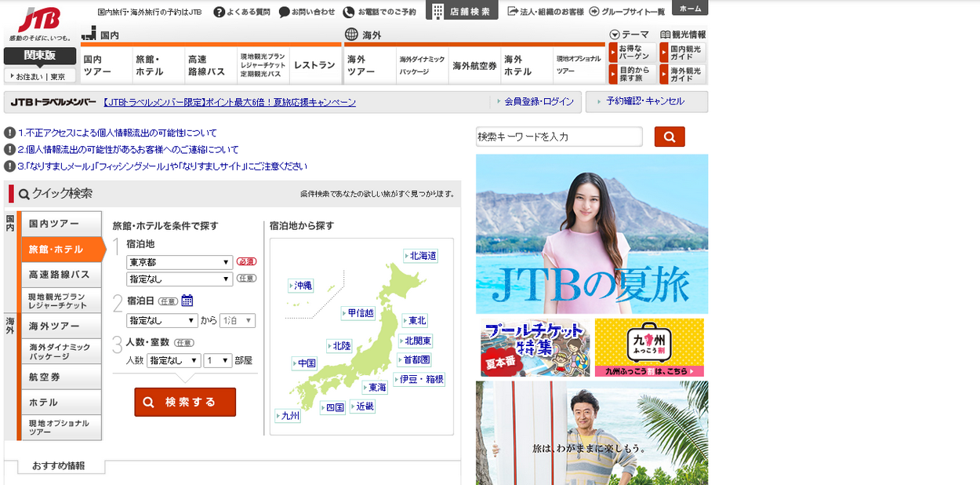
Task: Open the calendar date picker icon
Action: (187, 300)
